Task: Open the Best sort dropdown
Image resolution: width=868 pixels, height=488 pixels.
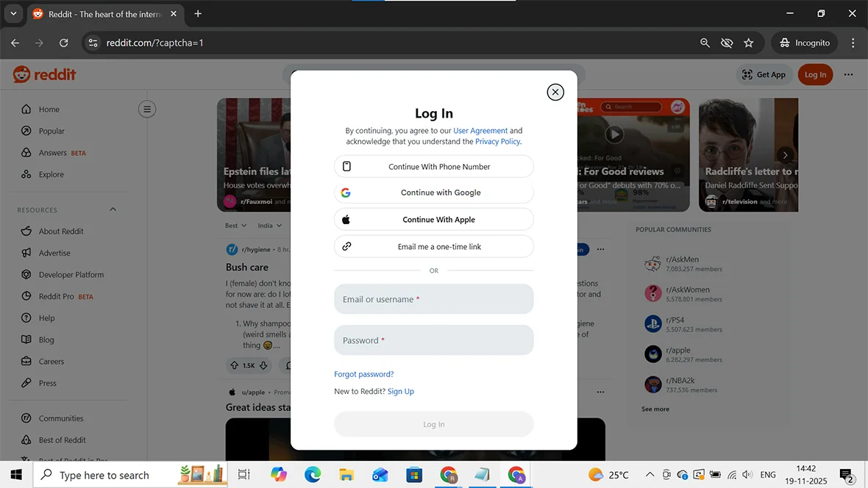Action: coord(235,226)
